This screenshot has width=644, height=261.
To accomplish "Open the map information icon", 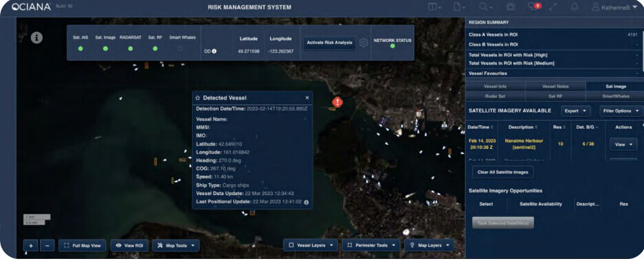I will (x=37, y=38).
